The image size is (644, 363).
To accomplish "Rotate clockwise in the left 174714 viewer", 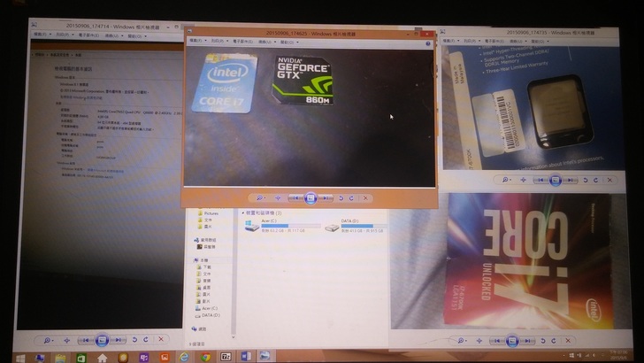I will click(146, 340).
